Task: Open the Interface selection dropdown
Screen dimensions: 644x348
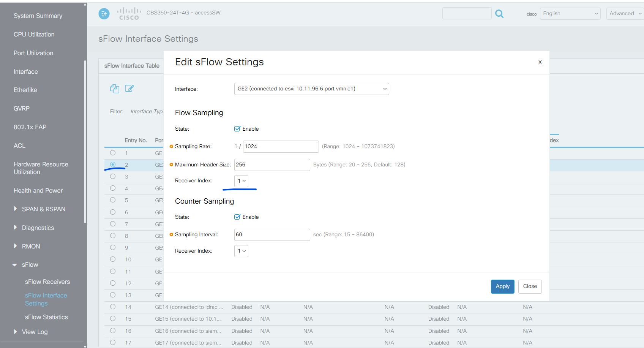Action: [x=311, y=89]
